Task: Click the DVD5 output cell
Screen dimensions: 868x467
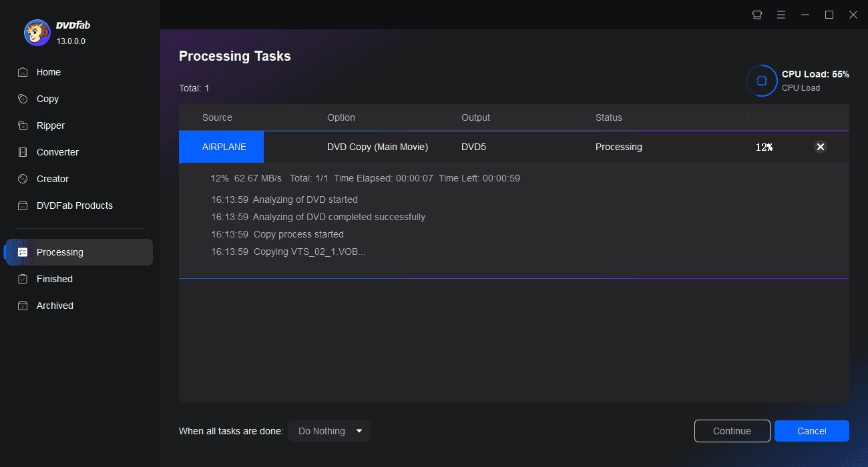Action: tap(474, 147)
